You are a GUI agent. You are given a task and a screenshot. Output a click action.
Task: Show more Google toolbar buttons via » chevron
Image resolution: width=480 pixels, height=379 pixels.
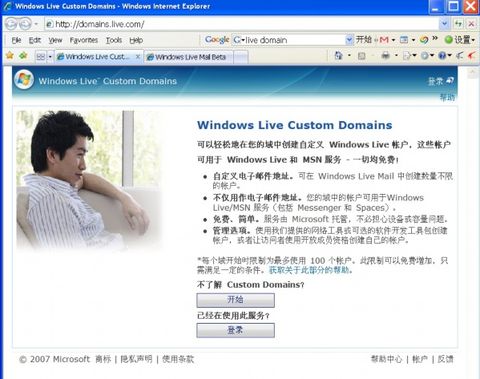[x=435, y=38]
